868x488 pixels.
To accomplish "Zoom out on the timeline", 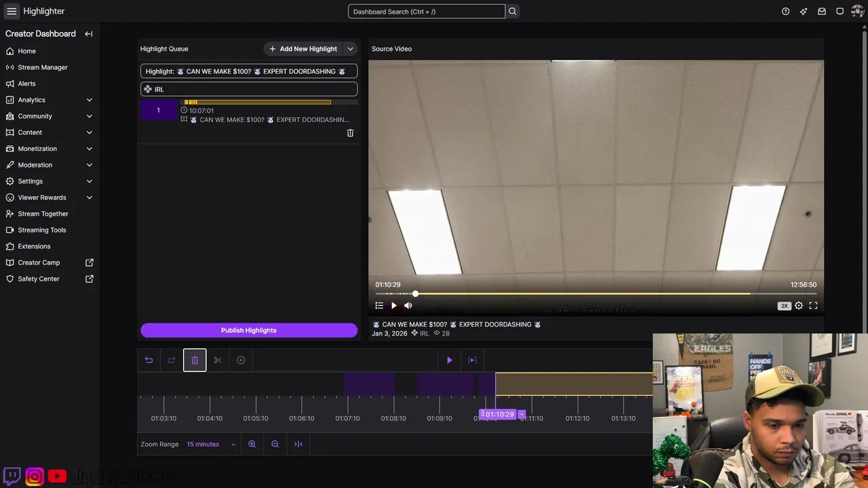I will 275,444.
